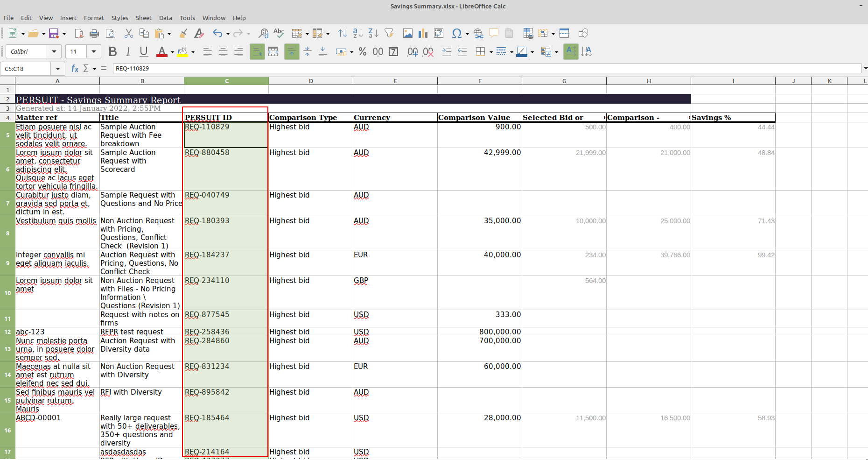Click the Print icon in the toolbar

pyautogui.click(x=94, y=34)
